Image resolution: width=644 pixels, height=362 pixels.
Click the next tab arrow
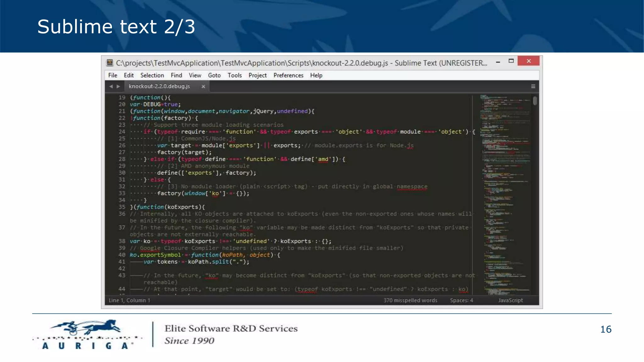point(118,86)
